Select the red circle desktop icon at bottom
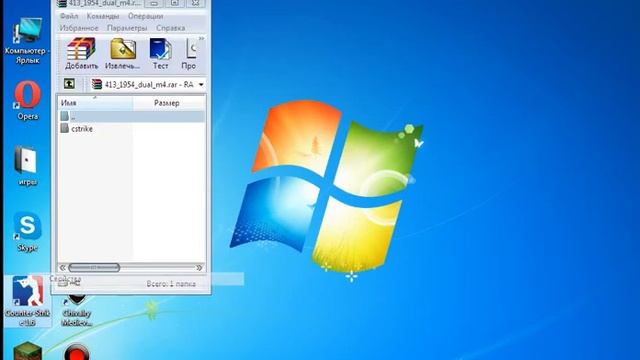 point(76,352)
